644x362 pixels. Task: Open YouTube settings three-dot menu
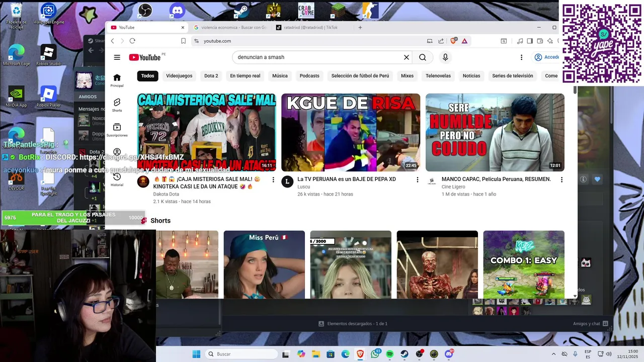(x=521, y=57)
